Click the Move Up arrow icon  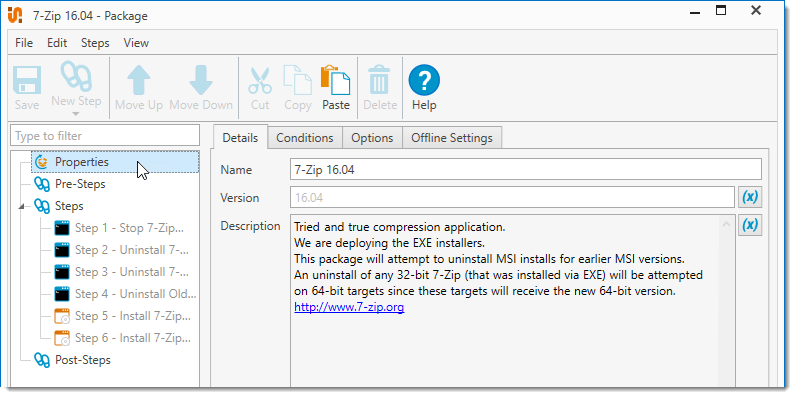coord(139,80)
